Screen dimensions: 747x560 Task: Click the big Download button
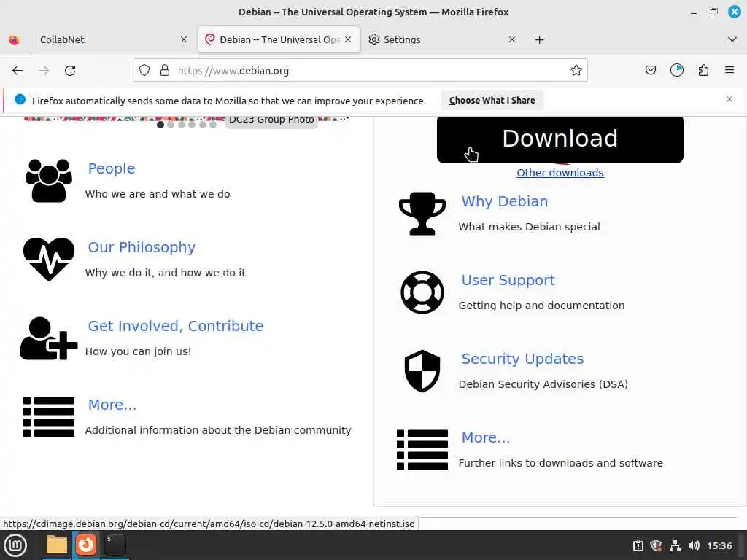tap(560, 139)
